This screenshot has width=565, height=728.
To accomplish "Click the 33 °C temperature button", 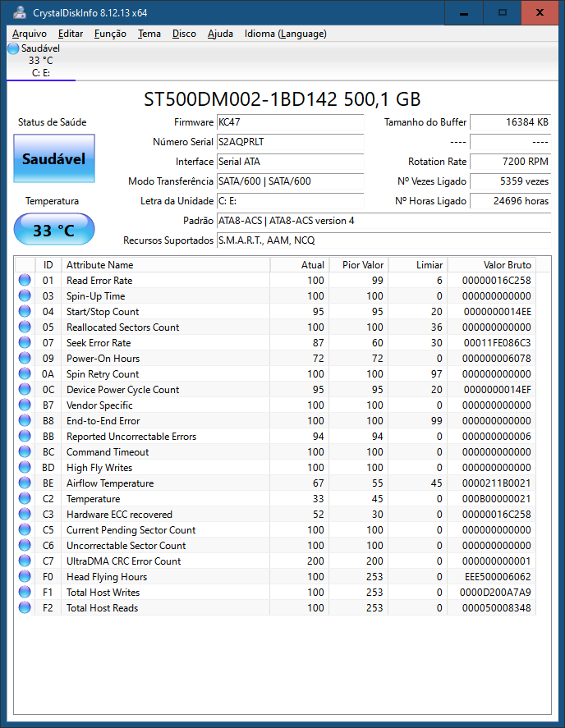I will tap(54, 229).
